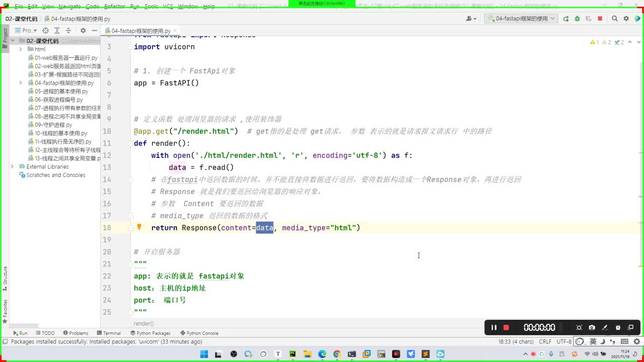The height and width of the screenshot is (362, 644).
Task: Click 02-课堂代码 breadcrumb in navigation bar
Action: pyautogui.click(x=21, y=19)
